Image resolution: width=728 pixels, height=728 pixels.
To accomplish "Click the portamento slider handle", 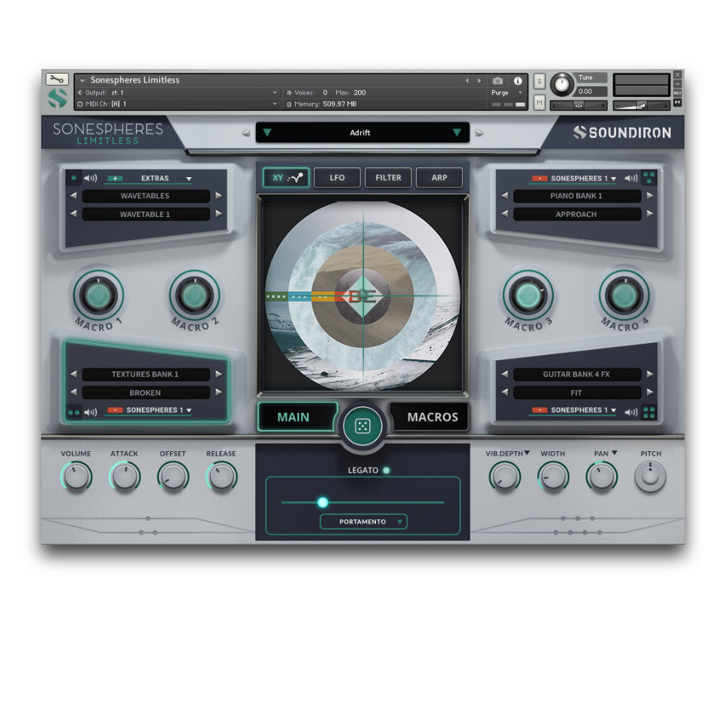I will [x=323, y=502].
